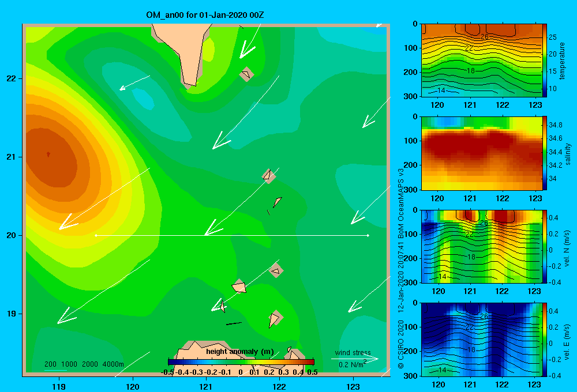Click the 'height anomaly (m)' label
The image size is (577, 392).
pos(240,352)
